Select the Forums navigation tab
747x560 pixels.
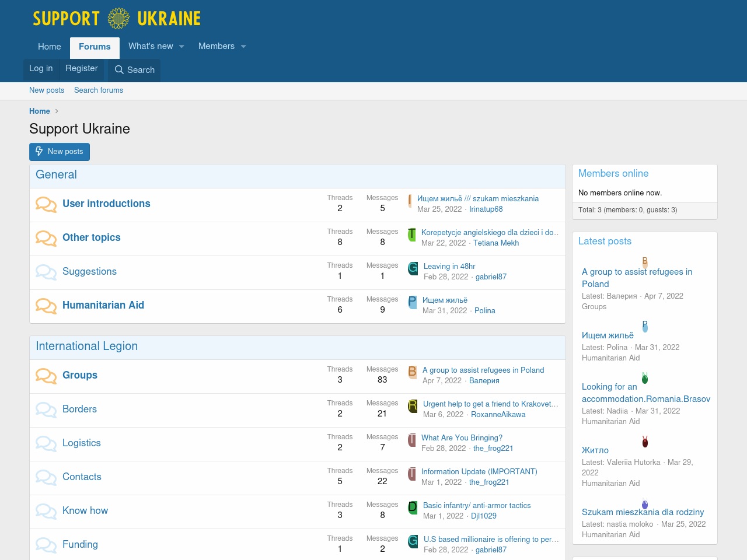point(95,47)
